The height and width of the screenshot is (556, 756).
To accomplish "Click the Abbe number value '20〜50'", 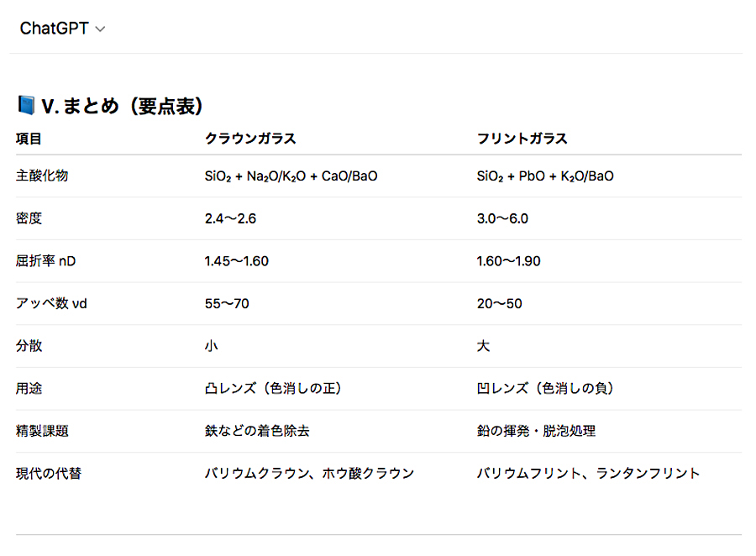I will [499, 303].
